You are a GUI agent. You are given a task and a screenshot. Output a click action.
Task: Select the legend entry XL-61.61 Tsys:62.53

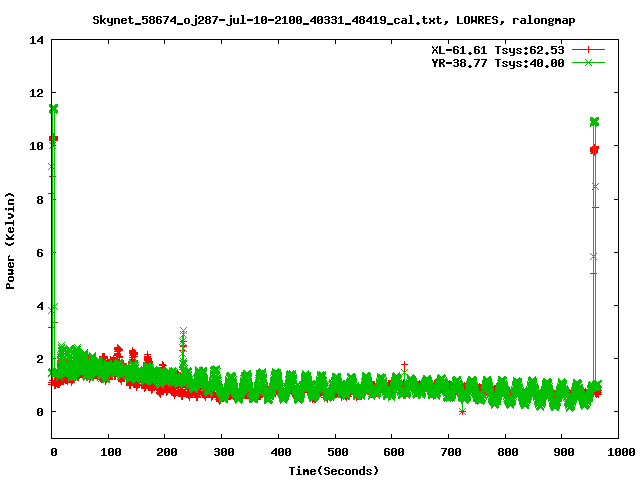(x=498, y=50)
